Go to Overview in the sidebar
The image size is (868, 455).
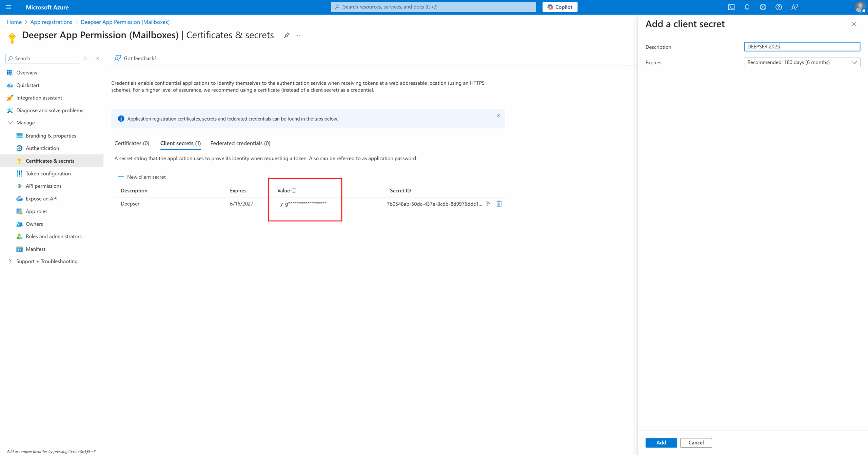(27, 73)
